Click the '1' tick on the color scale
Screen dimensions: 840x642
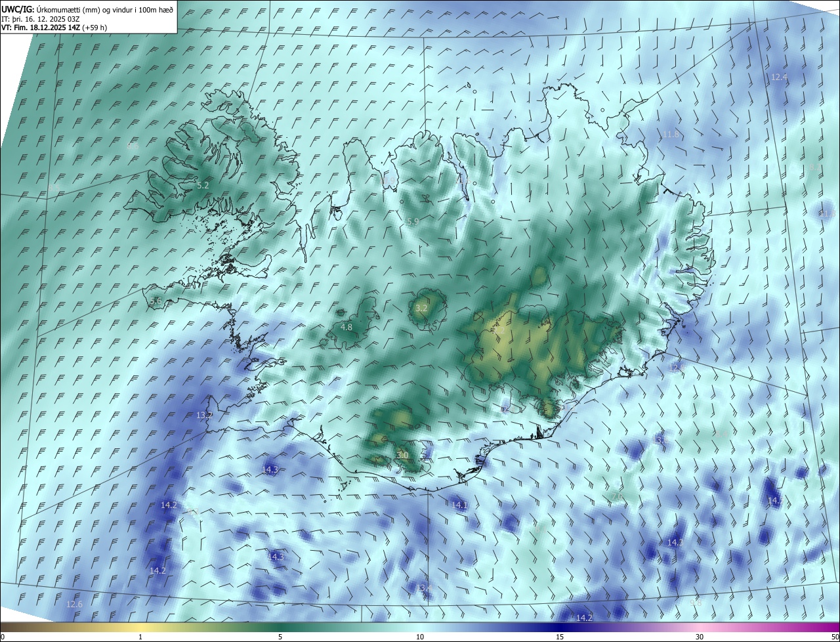(x=140, y=637)
